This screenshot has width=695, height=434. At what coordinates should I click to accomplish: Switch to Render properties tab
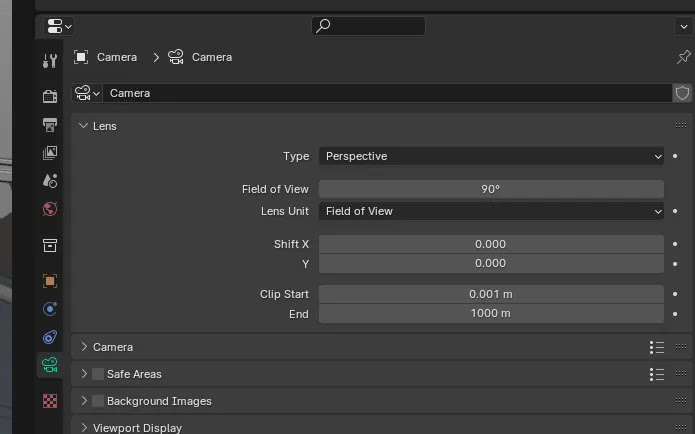click(50, 96)
